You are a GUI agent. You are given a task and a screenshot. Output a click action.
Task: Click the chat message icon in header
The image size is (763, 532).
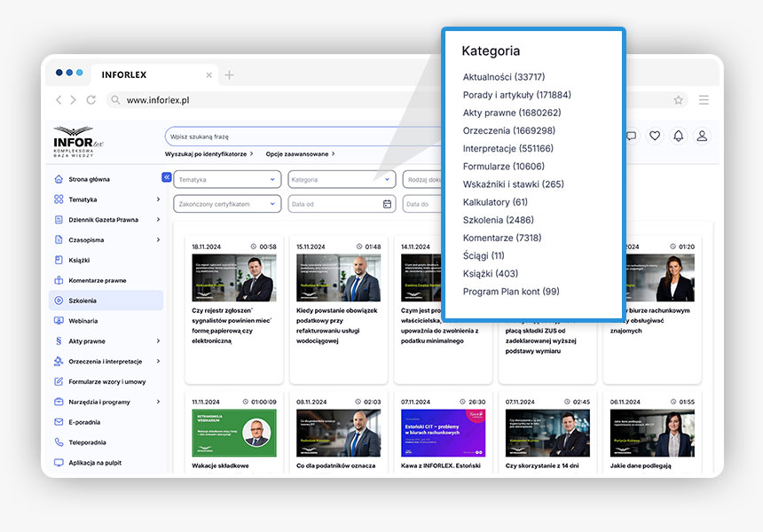[631, 136]
